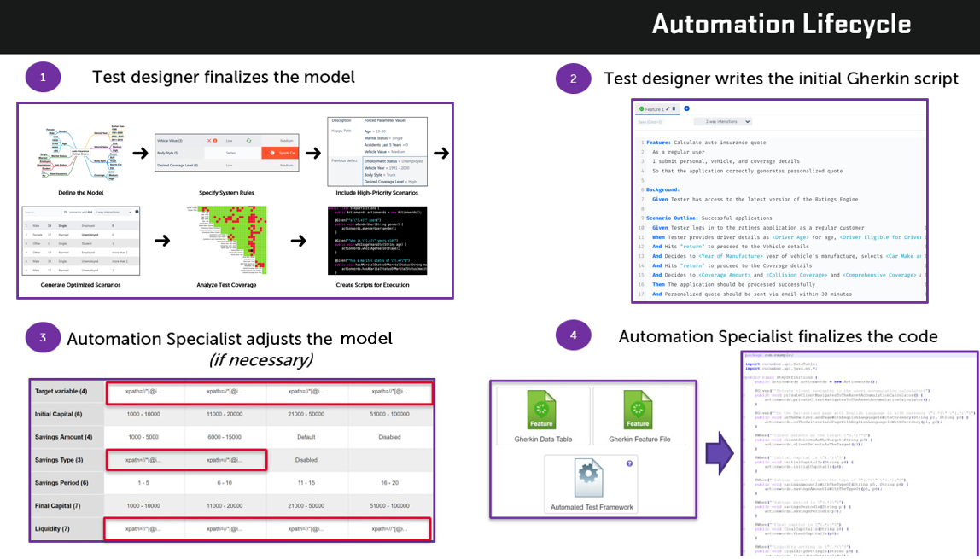Click the '11 - 15' Savings Period value
This screenshot has height=559, width=980.
point(306,483)
